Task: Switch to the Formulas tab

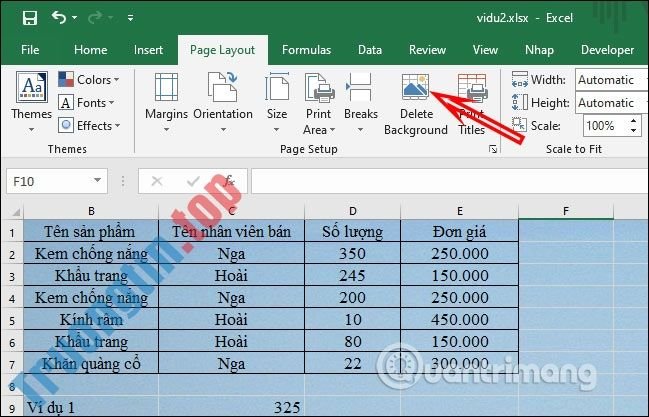Action: coord(306,50)
